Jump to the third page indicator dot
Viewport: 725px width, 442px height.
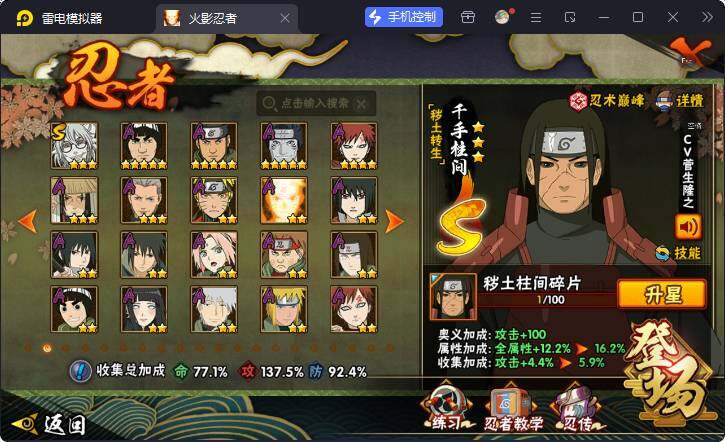65,348
